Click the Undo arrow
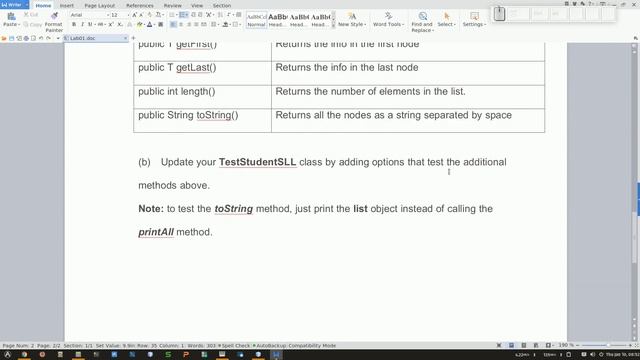The width and height of the screenshot is (640, 360). [x=41, y=38]
